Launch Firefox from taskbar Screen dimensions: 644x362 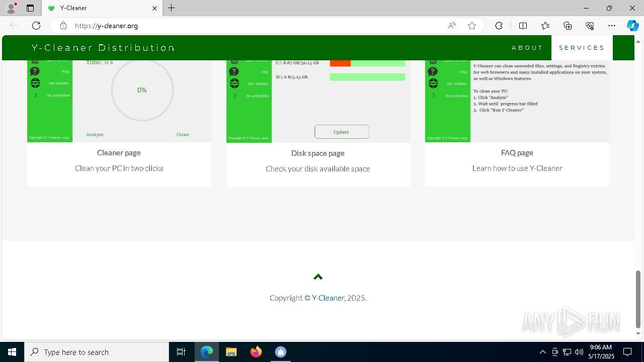pyautogui.click(x=256, y=352)
